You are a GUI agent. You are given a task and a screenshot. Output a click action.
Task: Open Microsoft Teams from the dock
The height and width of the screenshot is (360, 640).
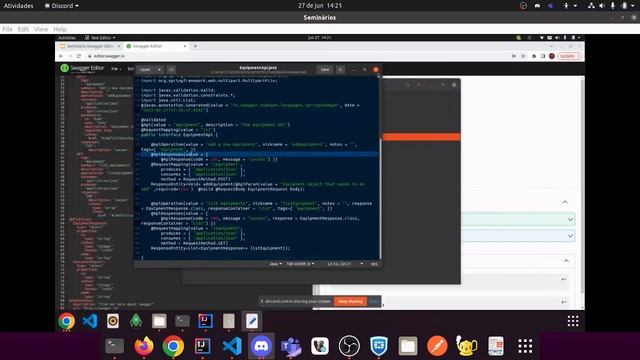click(x=291, y=346)
